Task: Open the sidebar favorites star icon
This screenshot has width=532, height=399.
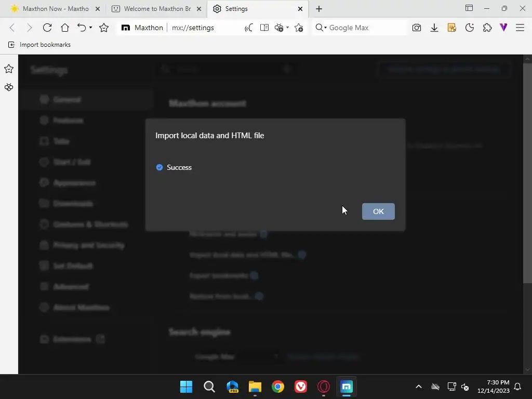Action: tap(9, 69)
